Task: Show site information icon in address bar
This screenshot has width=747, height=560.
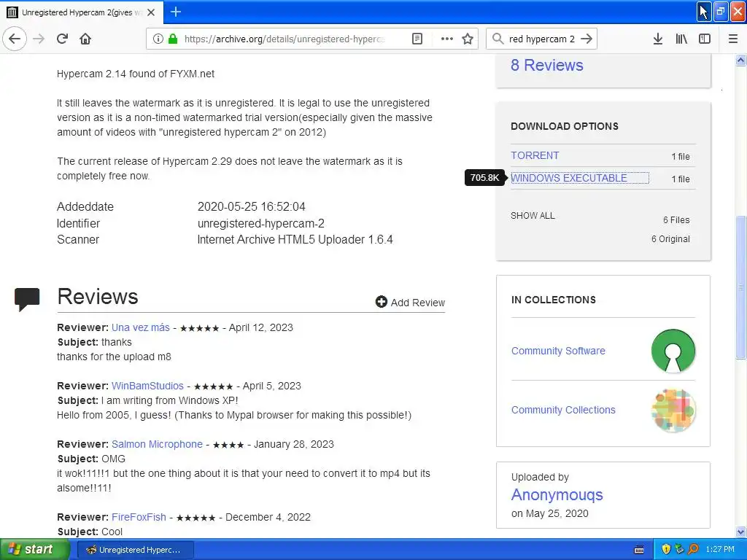Action: point(158,39)
